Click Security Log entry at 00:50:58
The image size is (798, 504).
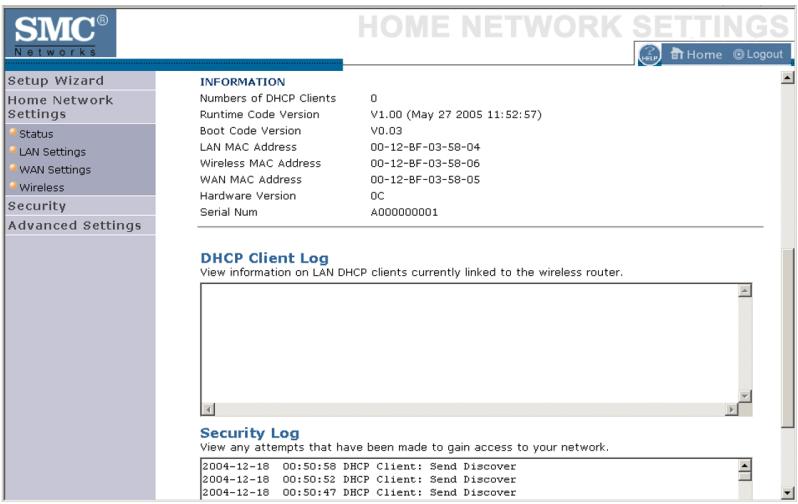click(x=359, y=466)
